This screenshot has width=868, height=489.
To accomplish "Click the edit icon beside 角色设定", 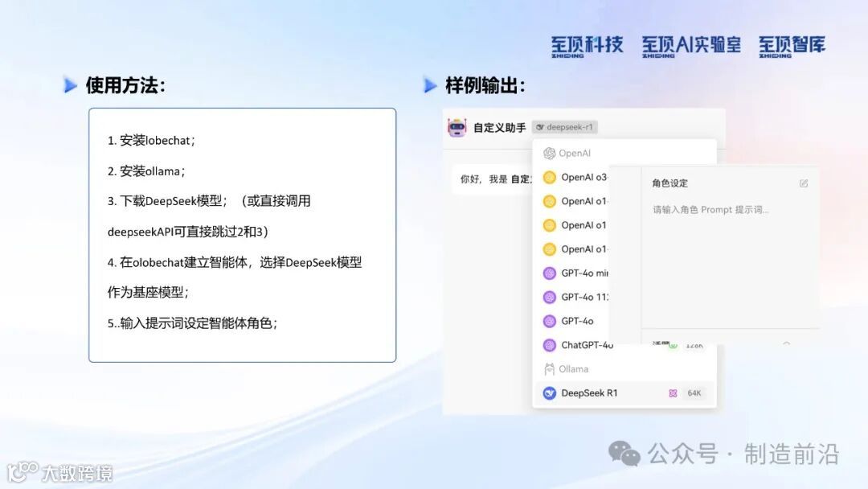I will [804, 183].
